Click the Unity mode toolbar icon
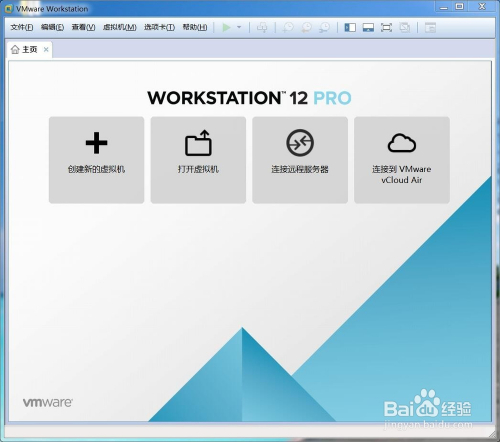Viewport: 500px width, 442px height. 405,27
